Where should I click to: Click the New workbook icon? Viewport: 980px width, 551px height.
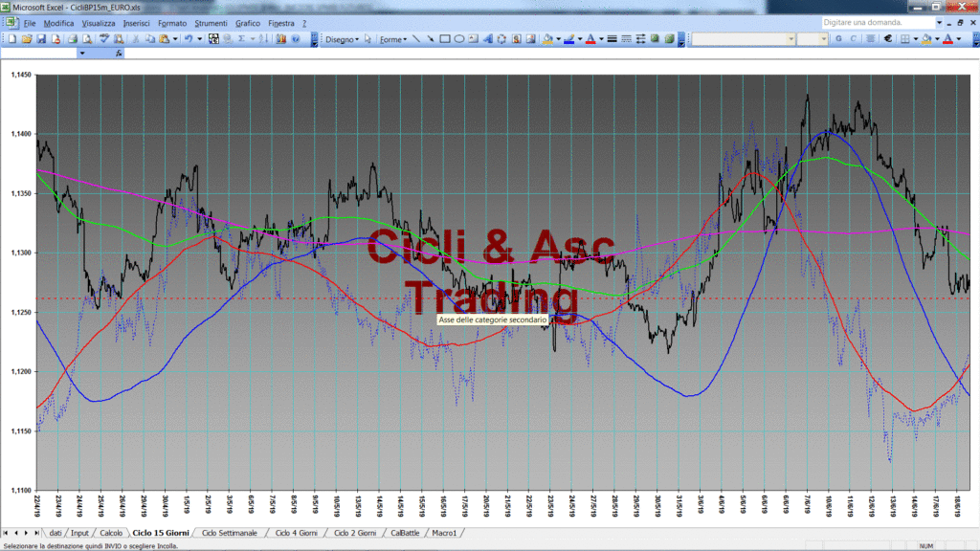tap(11, 39)
